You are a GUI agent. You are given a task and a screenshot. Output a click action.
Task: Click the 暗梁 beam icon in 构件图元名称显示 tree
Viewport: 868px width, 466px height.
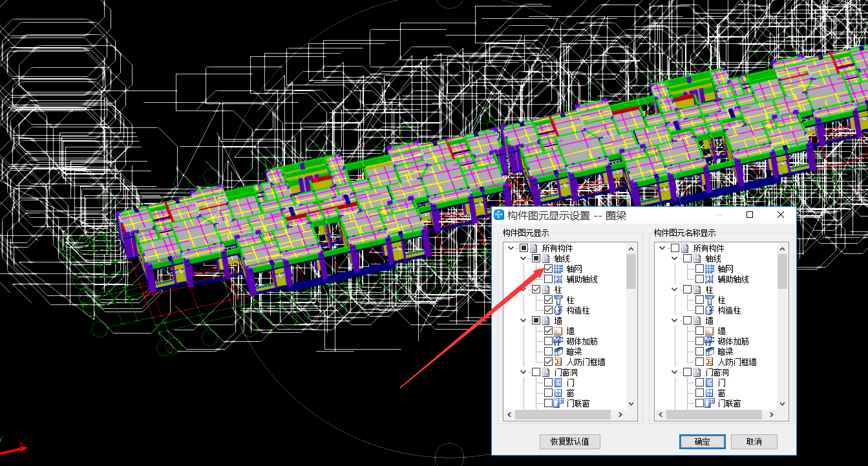click(x=710, y=352)
